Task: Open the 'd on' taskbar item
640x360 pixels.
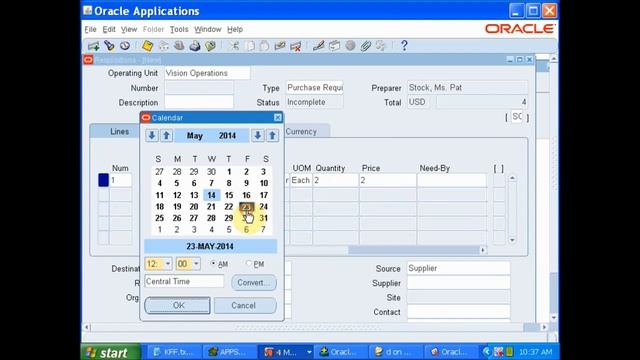Action: 395,352
